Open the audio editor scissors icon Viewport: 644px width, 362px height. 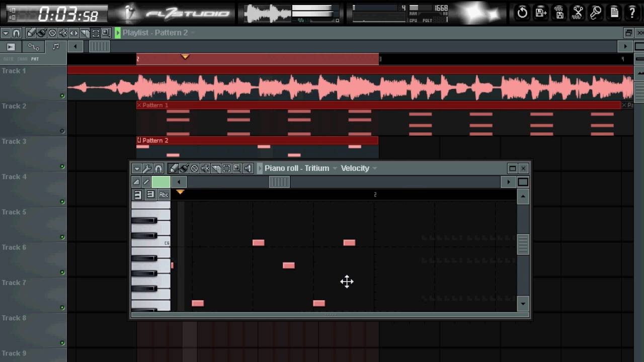click(x=578, y=13)
